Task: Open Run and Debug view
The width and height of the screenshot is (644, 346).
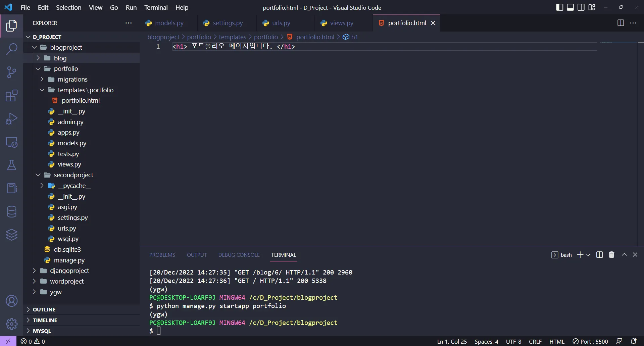Action: click(11, 119)
